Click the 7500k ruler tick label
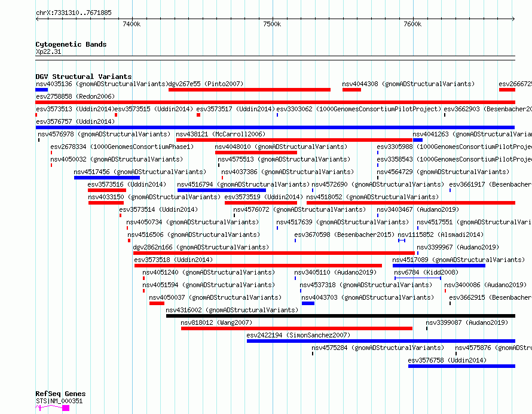This screenshot has height=414, width=532. pyautogui.click(x=272, y=24)
